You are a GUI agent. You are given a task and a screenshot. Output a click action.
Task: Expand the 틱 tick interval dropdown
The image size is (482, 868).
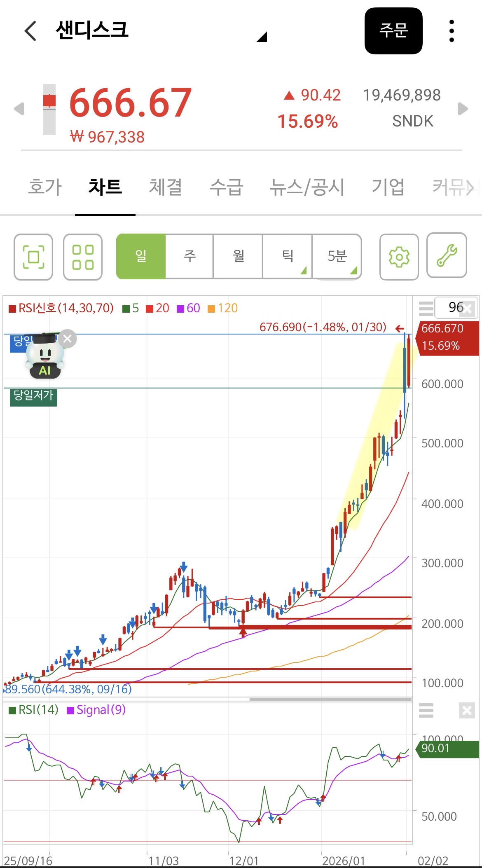(288, 256)
